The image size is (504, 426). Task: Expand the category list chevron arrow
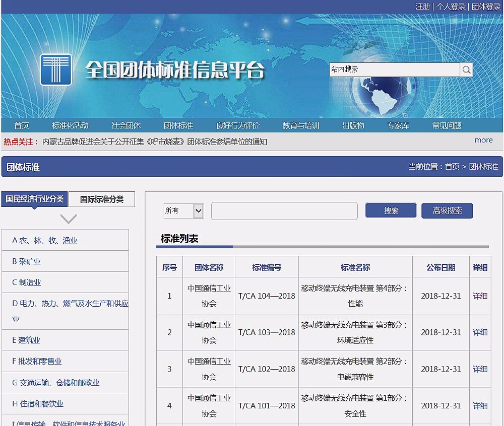click(x=69, y=219)
